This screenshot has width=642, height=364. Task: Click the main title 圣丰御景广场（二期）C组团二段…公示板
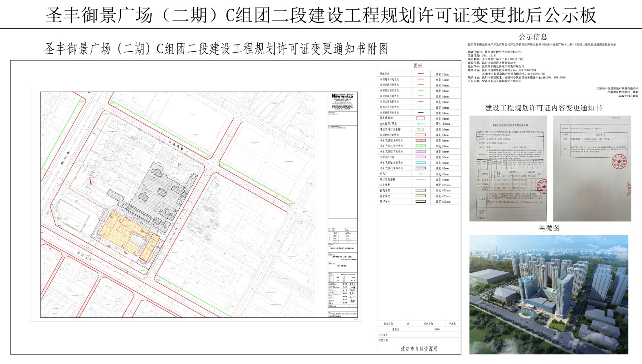(x=321, y=15)
